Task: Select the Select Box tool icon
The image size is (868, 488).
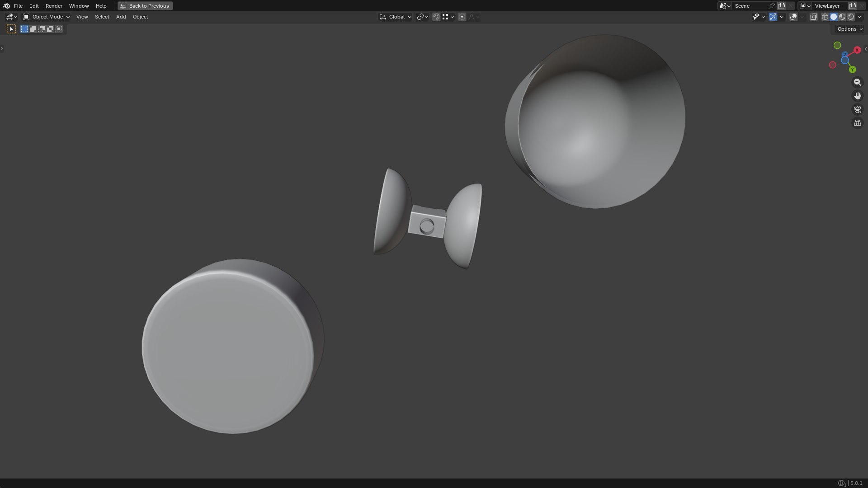Action: [11, 29]
